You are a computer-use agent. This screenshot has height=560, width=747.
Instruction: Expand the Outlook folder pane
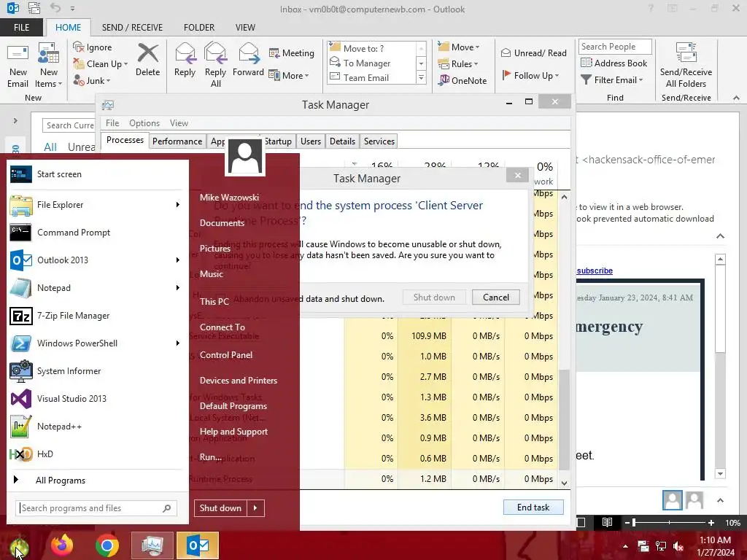click(x=15, y=120)
